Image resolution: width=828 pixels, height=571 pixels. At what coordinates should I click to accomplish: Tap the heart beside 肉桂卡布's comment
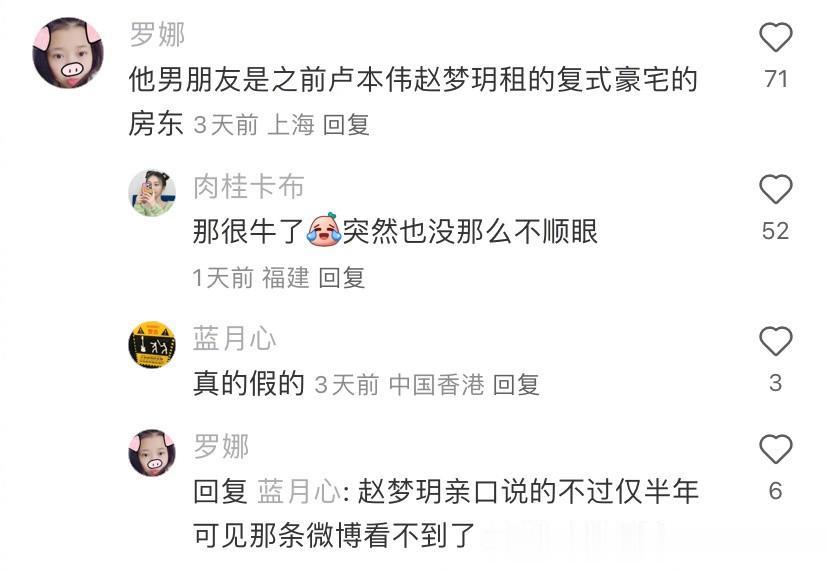pyautogui.click(x=775, y=189)
